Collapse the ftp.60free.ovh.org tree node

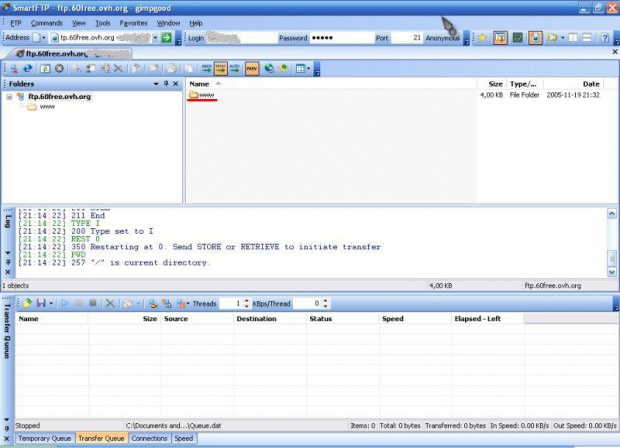coord(9,97)
